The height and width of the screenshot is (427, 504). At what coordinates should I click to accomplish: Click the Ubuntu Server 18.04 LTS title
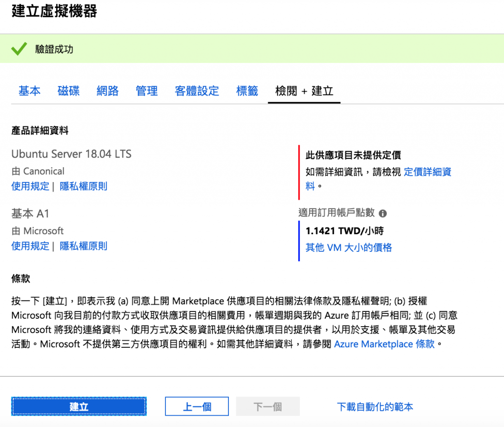[x=71, y=154]
